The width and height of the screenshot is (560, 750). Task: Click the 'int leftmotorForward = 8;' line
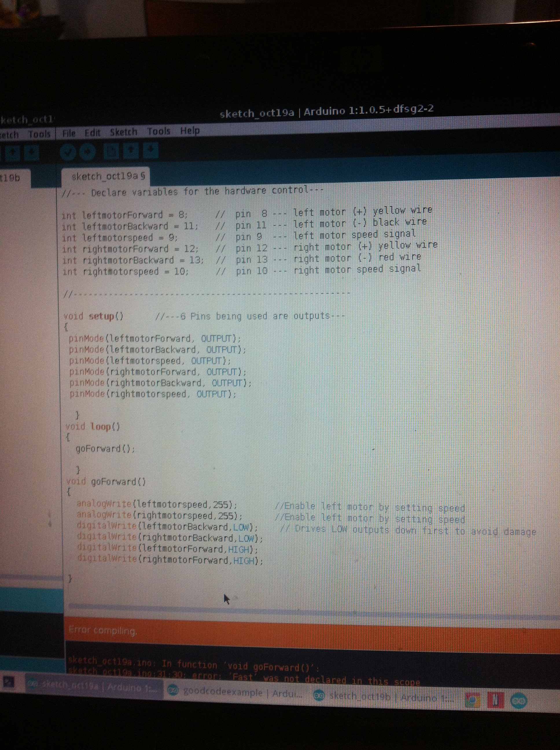[x=124, y=215]
